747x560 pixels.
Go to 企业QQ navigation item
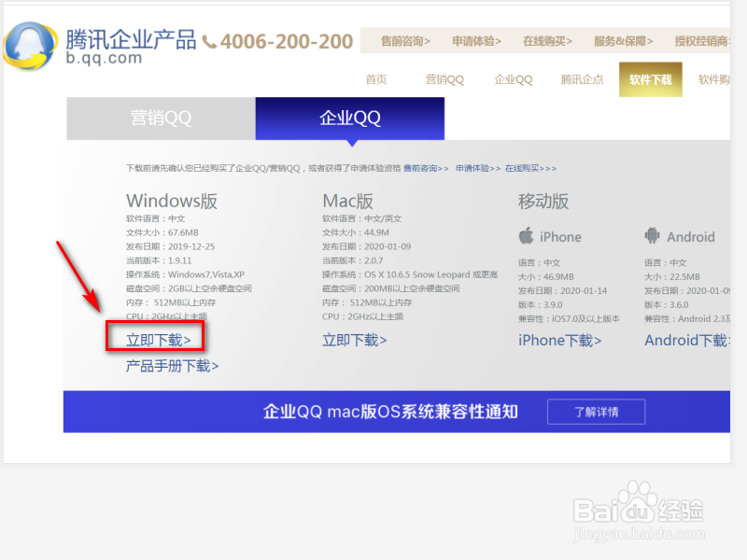click(513, 79)
